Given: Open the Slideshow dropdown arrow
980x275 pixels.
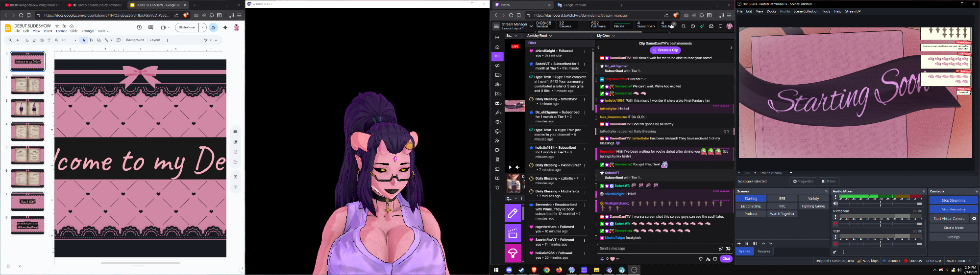Looking at the screenshot, I should click(203, 27).
